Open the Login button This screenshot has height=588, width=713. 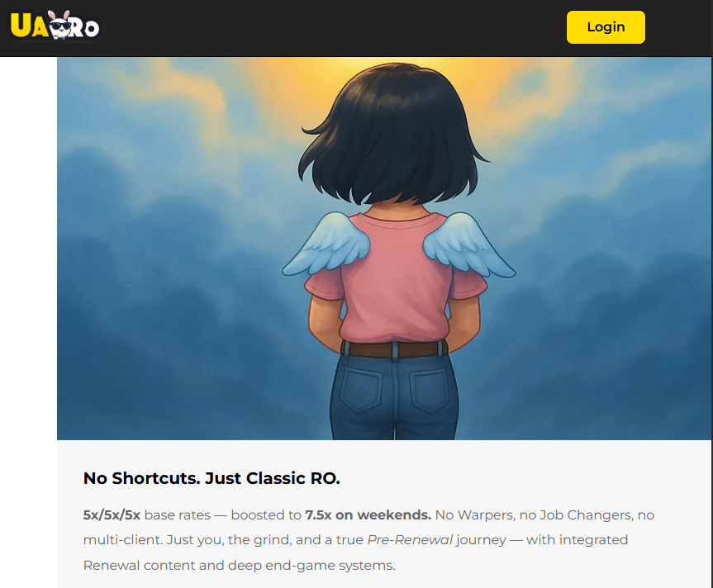tap(606, 27)
